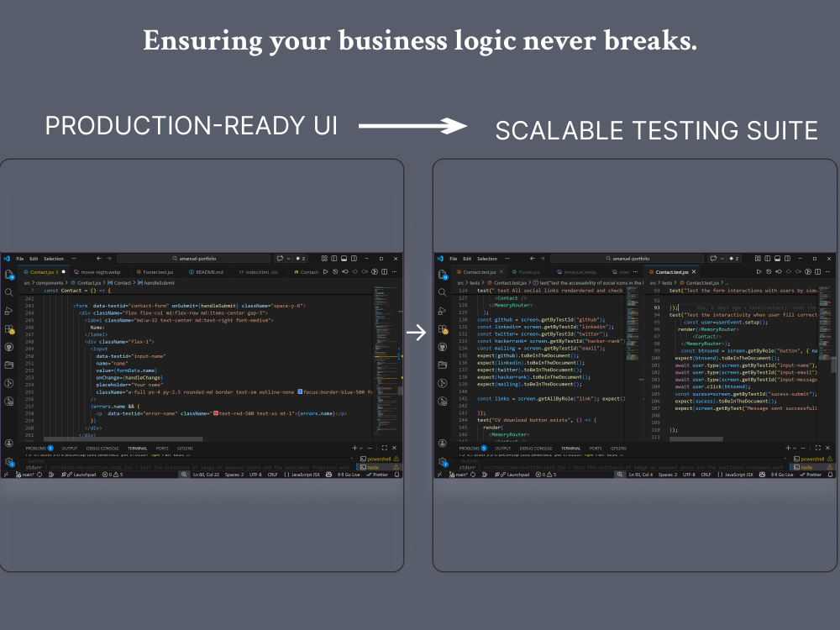This screenshot has width=840, height=630.
Task: Open Extensions icon in left VS Code window
Action: [x=9, y=329]
